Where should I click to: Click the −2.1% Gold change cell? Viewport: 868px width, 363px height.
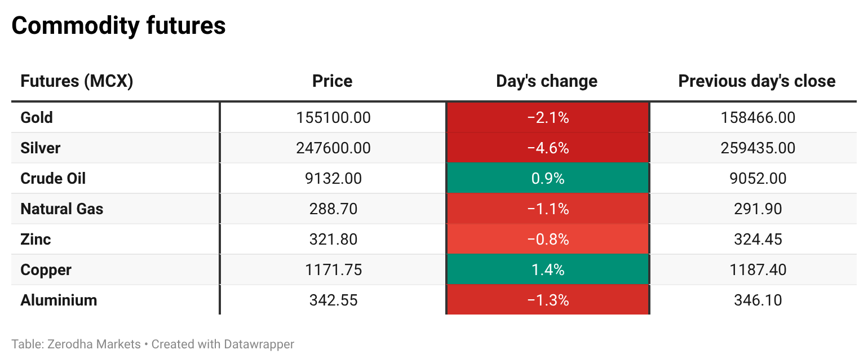click(x=548, y=117)
